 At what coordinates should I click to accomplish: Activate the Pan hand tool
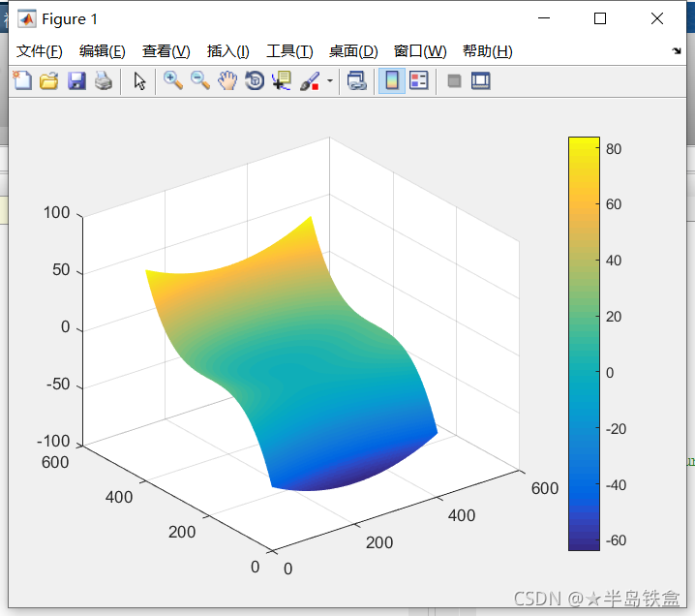pyautogui.click(x=227, y=81)
